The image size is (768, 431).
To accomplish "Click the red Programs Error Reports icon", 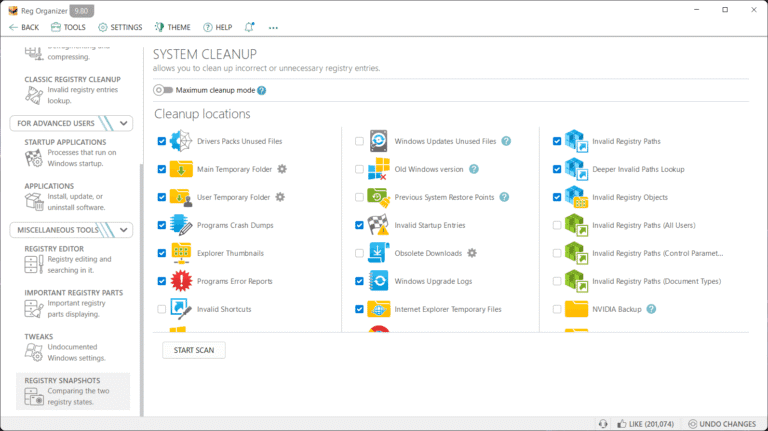I will click(x=181, y=281).
